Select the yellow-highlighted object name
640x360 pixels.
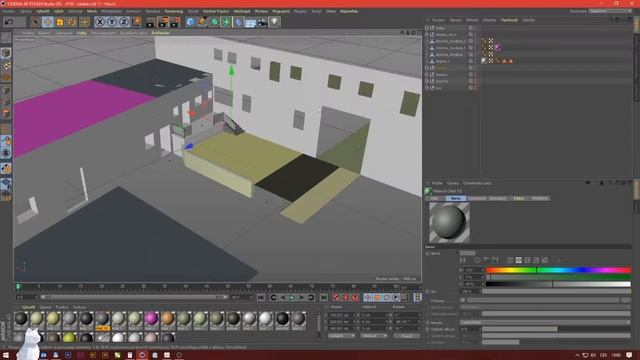pos(442,68)
